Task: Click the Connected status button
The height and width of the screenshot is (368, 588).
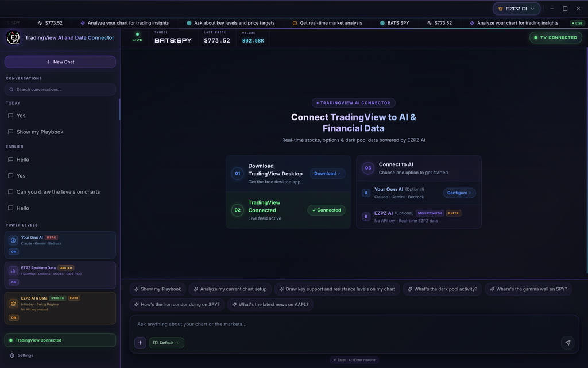Action: tap(326, 210)
